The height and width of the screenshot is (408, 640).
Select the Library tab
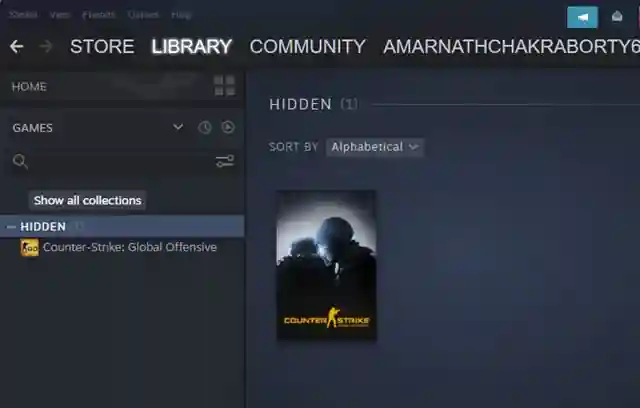tap(192, 47)
